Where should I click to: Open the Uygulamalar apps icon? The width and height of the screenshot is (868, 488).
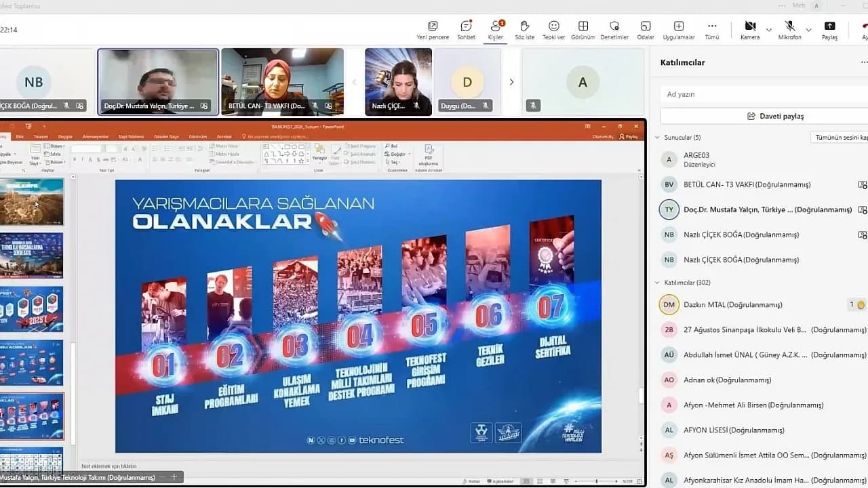(679, 27)
